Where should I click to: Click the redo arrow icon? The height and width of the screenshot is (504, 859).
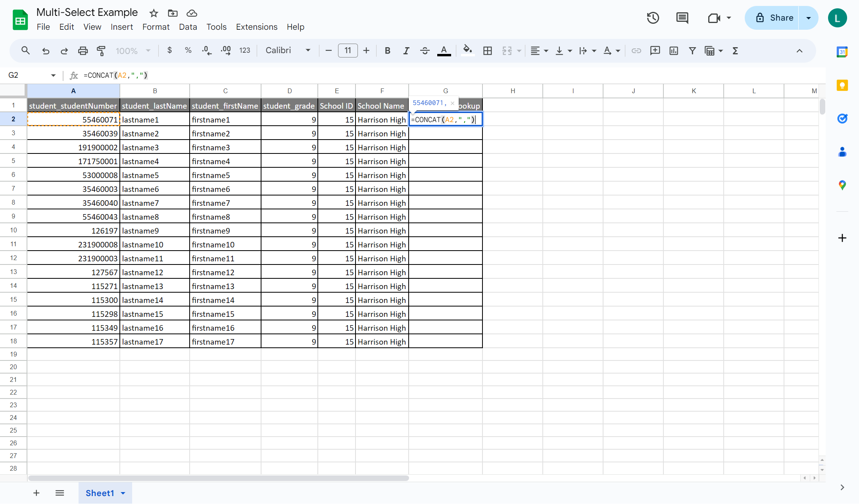(x=64, y=51)
